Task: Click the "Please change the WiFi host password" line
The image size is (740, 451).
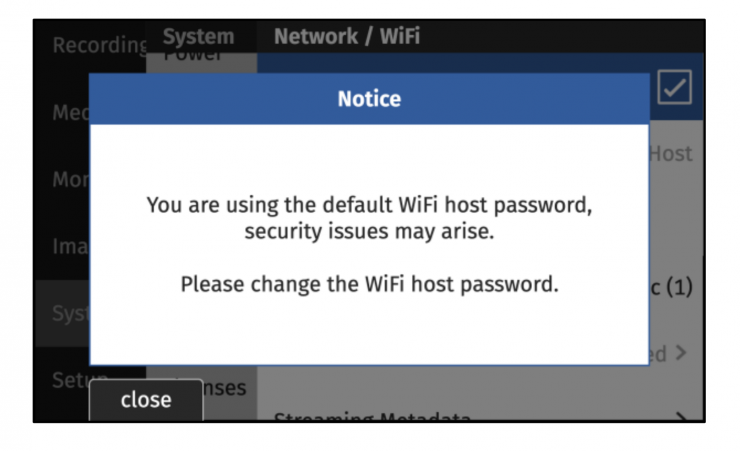Action: [x=369, y=284]
